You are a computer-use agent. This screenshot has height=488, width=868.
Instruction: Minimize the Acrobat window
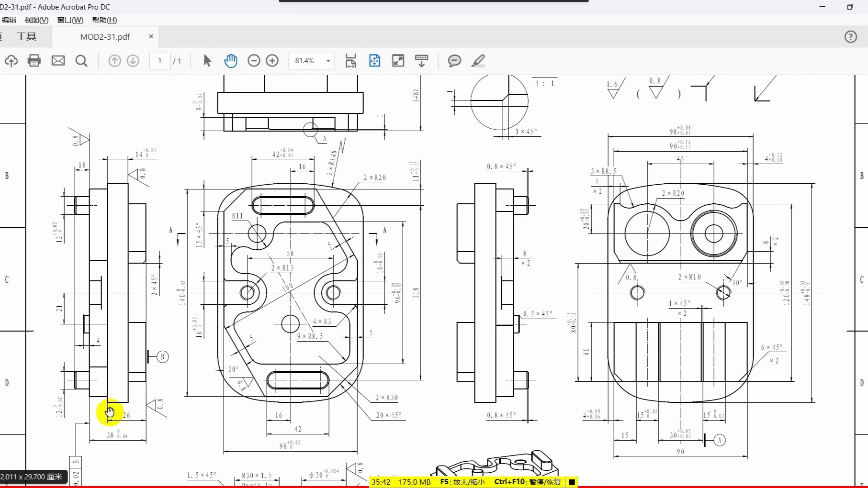click(823, 7)
